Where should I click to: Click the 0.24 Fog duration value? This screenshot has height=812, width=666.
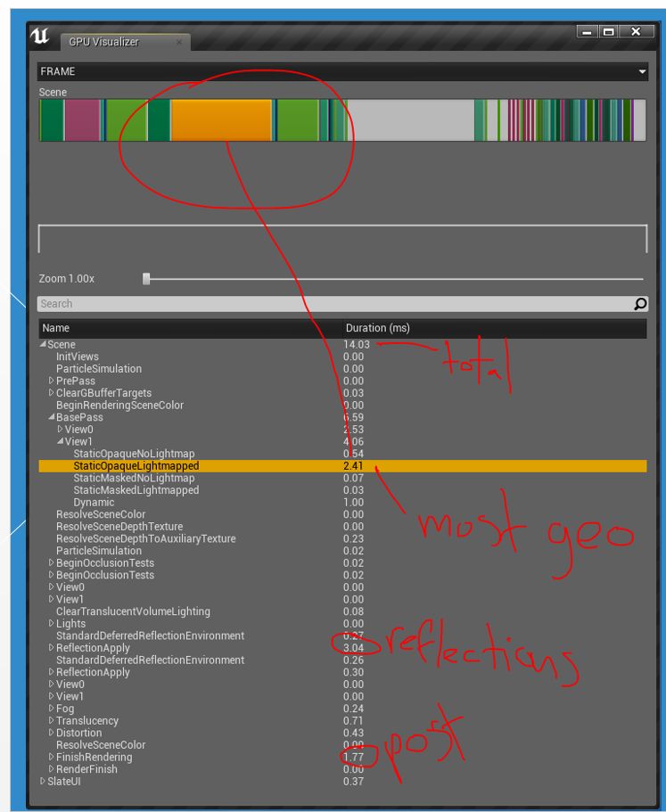tap(353, 708)
